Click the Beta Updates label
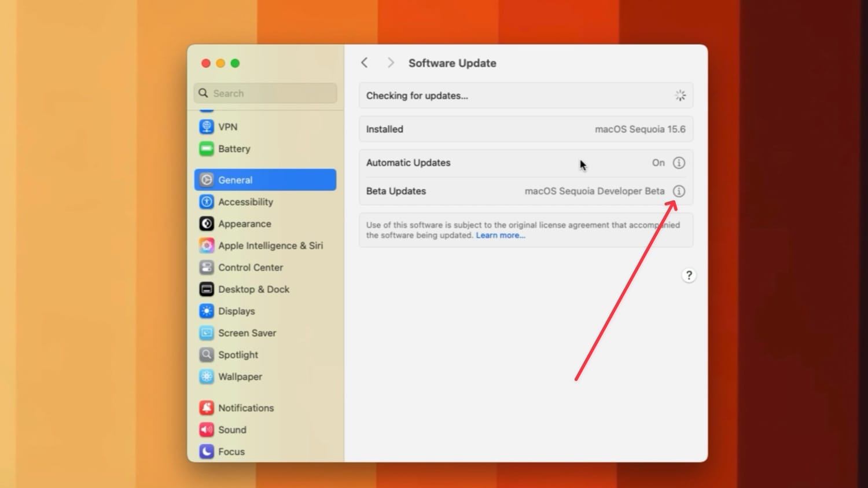 (x=396, y=191)
